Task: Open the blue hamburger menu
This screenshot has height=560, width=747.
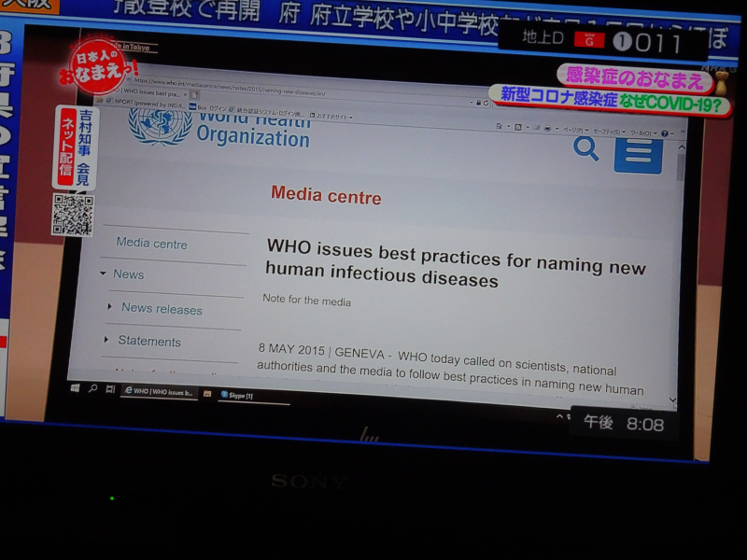Action: click(x=639, y=157)
